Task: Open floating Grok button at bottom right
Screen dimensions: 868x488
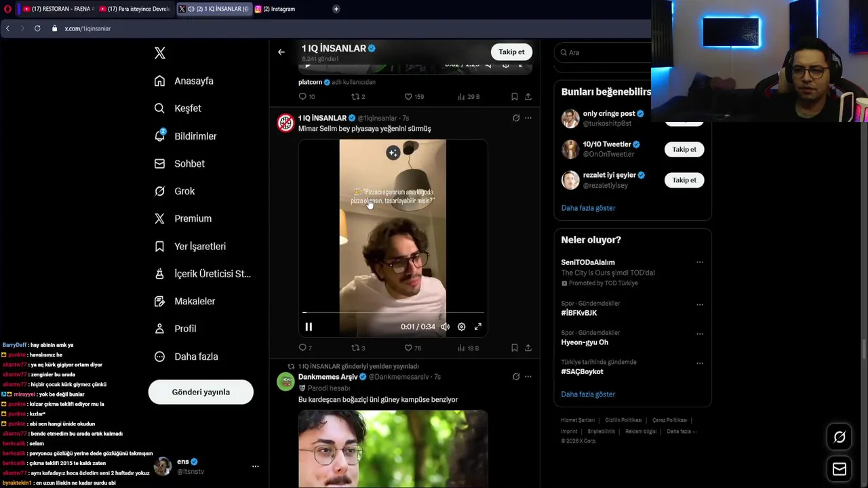Action: tap(840, 437)
